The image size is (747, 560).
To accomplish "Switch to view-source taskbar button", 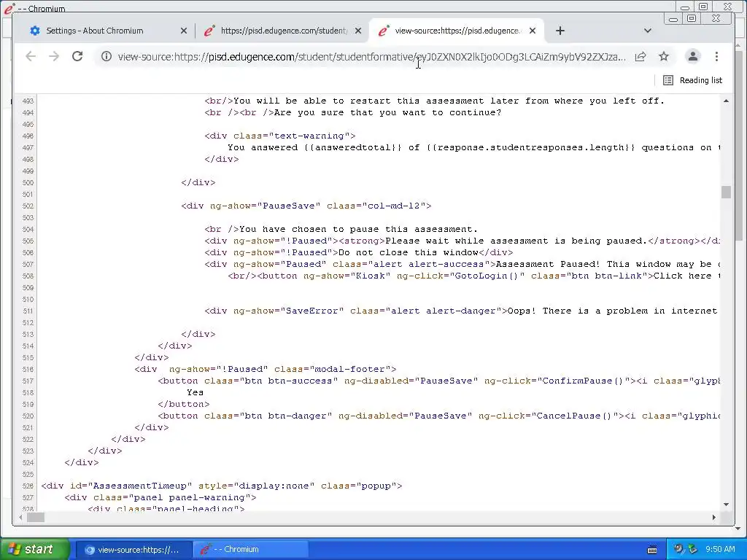I will point(134,550).
